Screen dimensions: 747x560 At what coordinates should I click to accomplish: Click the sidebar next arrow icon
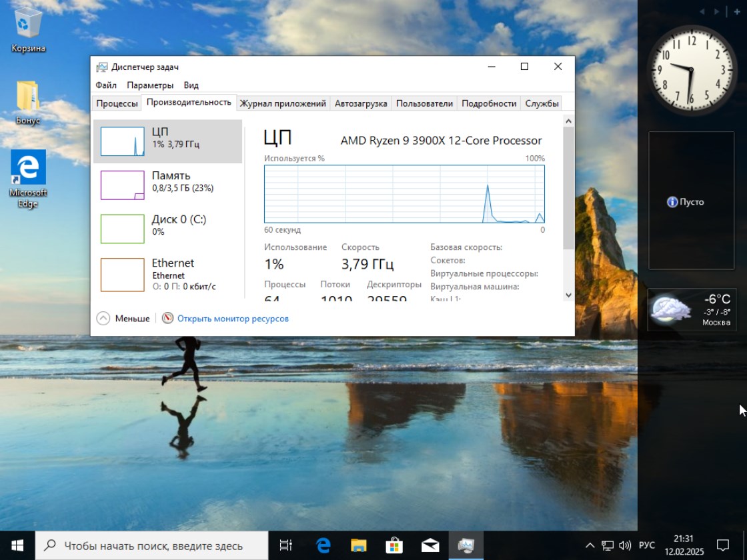coord(716,11)
